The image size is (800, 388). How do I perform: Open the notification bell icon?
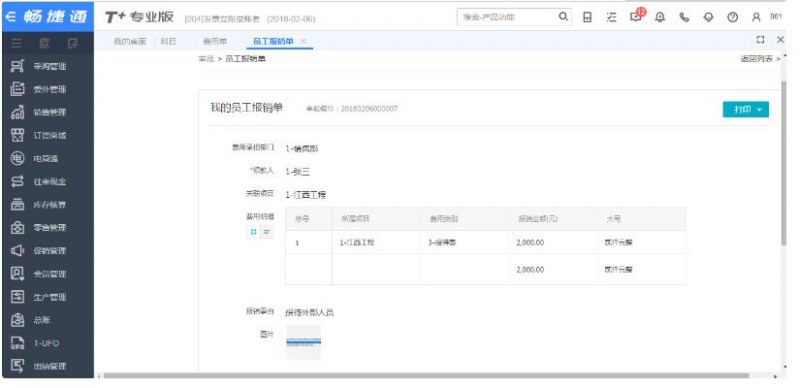click(660, 17)
